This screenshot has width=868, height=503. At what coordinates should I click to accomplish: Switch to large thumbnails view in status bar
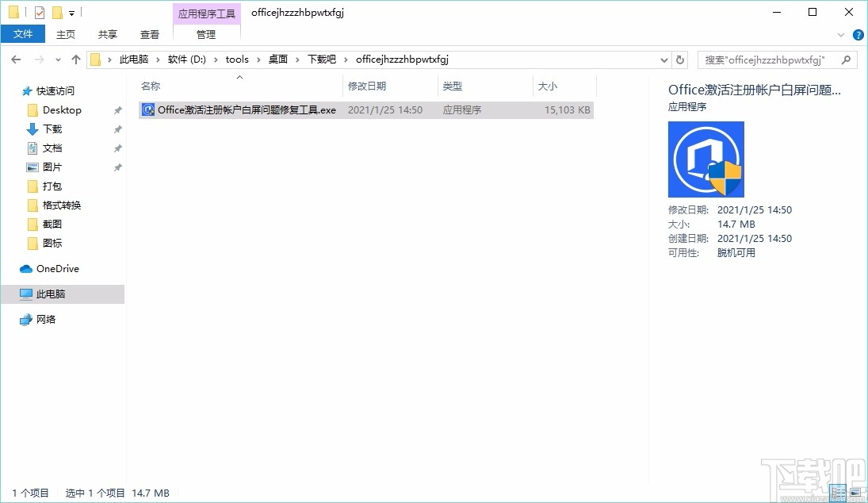coord(857,492)
